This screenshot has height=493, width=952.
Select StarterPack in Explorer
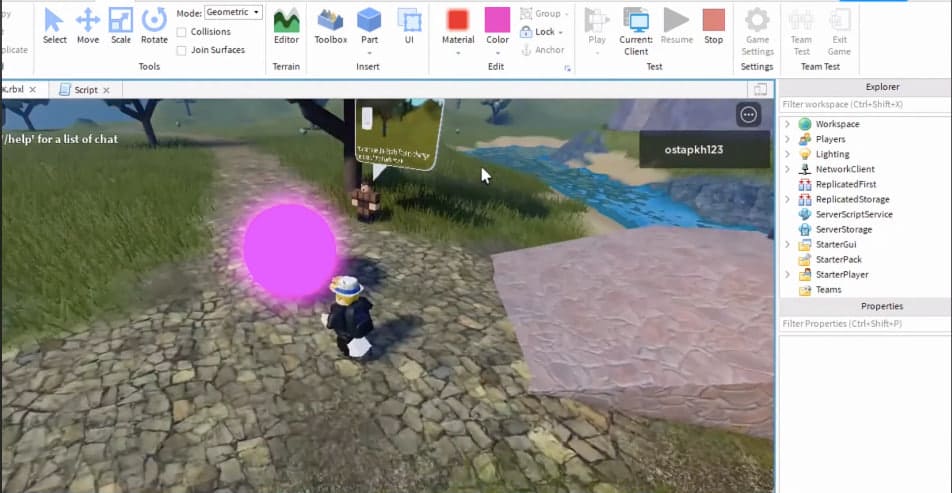838,259
